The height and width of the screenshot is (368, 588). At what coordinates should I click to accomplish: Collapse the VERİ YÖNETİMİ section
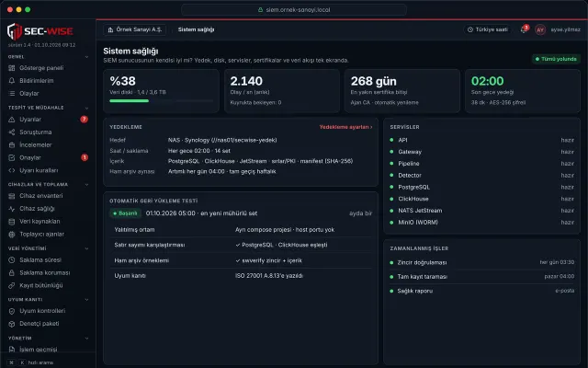tap(86, 248)
